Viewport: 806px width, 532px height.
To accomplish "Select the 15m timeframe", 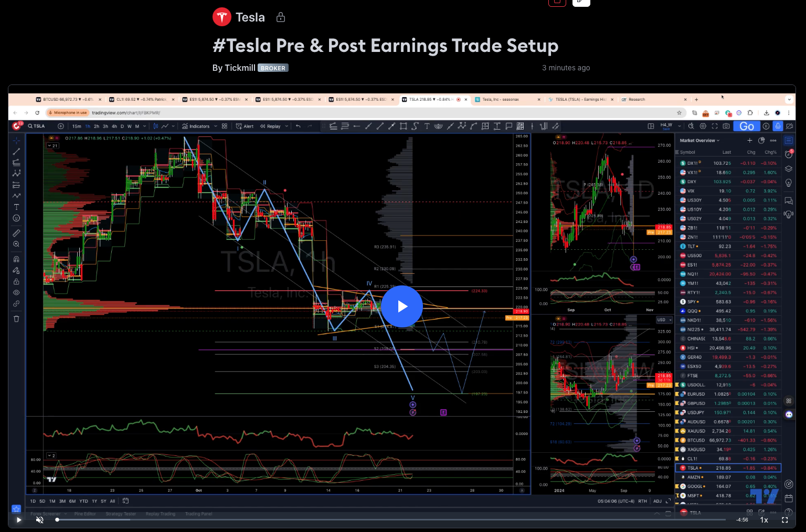I will click(x=77, y=126).
